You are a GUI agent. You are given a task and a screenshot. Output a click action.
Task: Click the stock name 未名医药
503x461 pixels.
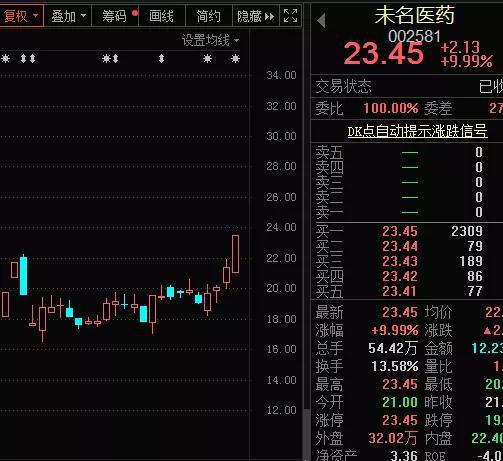414,15
